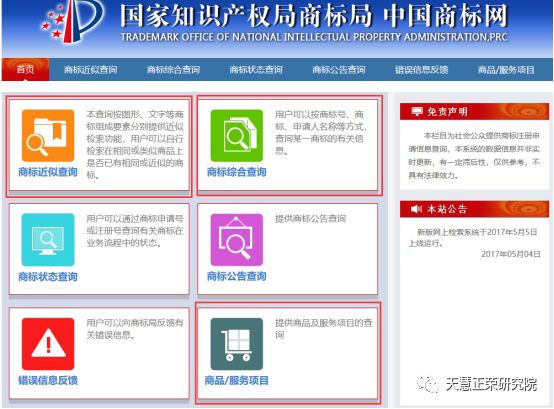Select 商标状态查询 in the navigation bar
Image resolution: width=554 pixels, height=409 pixels.
pyautogui.click(x=256, y=70)
